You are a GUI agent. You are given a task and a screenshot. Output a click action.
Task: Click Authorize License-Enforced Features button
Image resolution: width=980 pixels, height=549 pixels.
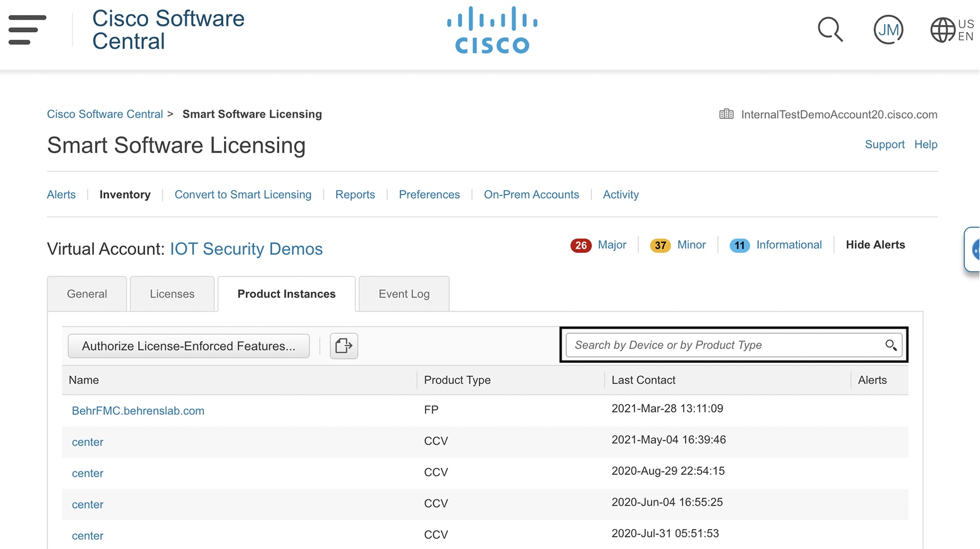click(x=188, y=346)
